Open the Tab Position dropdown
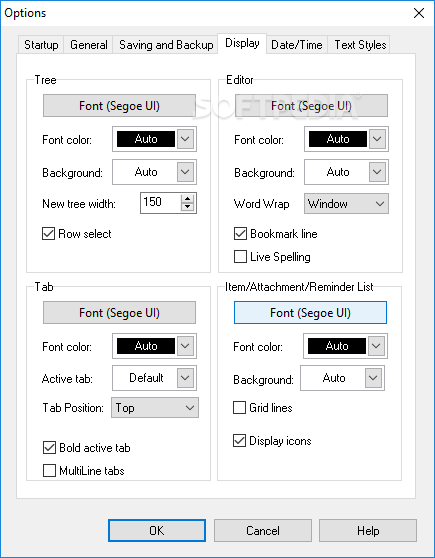 click(x=155, y=407)
